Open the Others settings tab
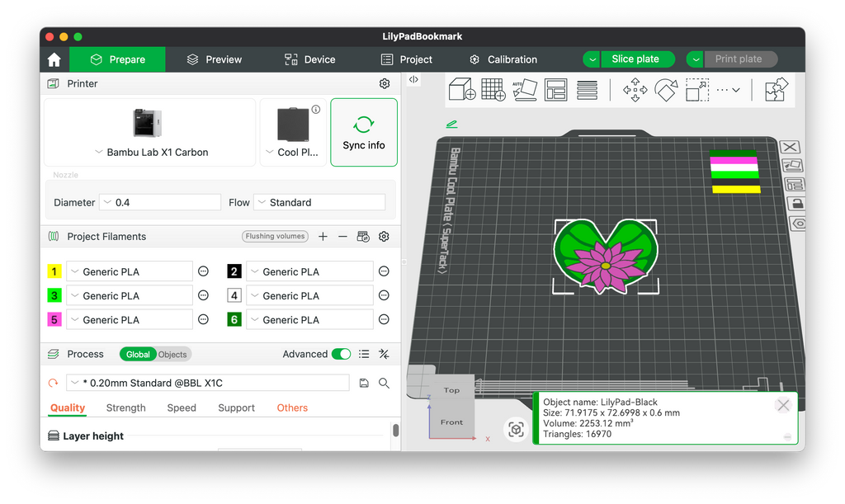Screen dimensions: 845x504 [x=292, y=407]
